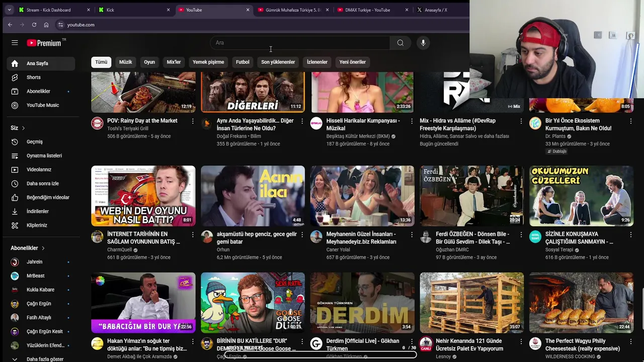Image resolution: width=644 pixels, height=362 pixels.
Task: Play WEB'İN DEV OYUNU NASIL BATTI thumbnail
Action: pyautogui.click(x=143, y=196)
